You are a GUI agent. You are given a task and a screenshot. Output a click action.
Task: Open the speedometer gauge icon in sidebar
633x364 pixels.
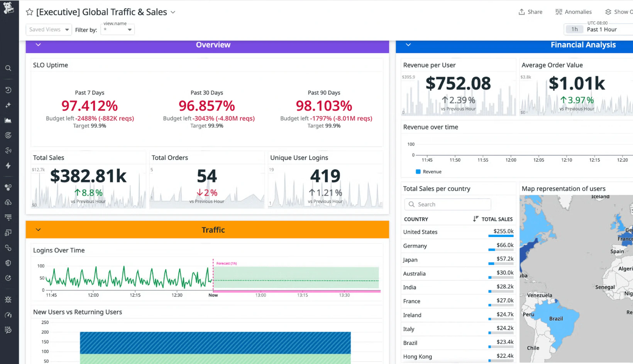(8, 315)
